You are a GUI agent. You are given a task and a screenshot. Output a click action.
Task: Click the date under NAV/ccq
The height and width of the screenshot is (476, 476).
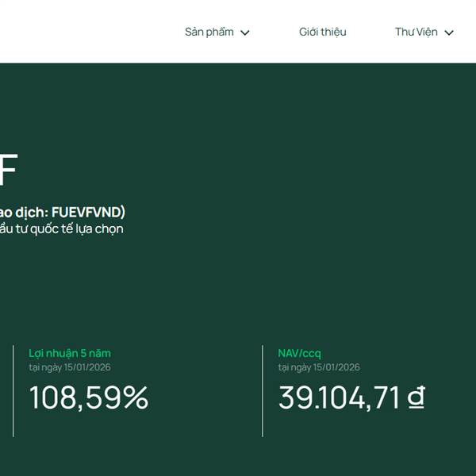[319, 367]
